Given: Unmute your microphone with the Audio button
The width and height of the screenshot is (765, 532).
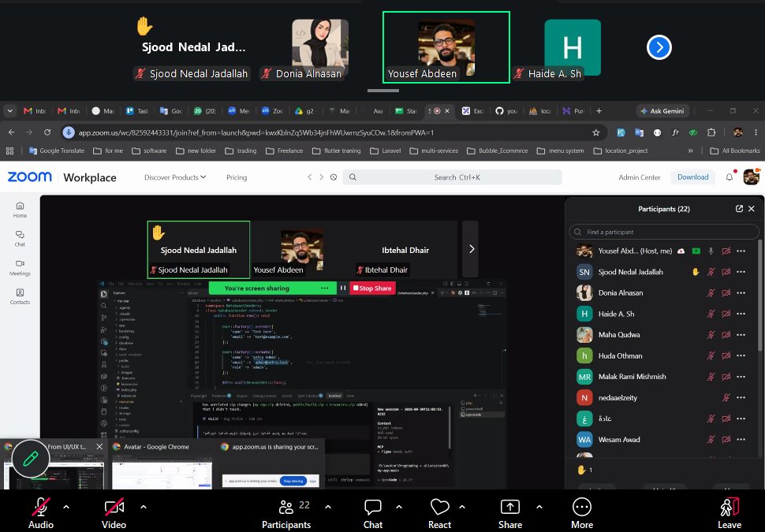Looking at the screenshot, I should point(41,513).
